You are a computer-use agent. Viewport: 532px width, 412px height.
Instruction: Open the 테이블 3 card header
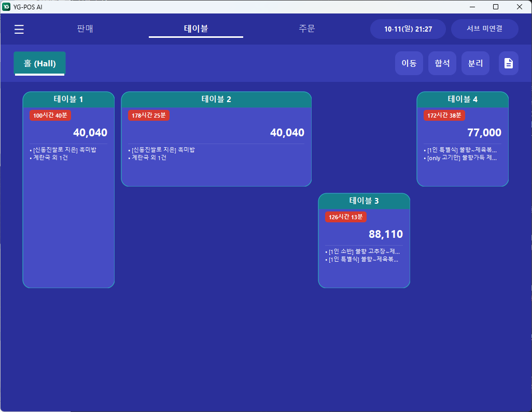(x=364, y=201)
